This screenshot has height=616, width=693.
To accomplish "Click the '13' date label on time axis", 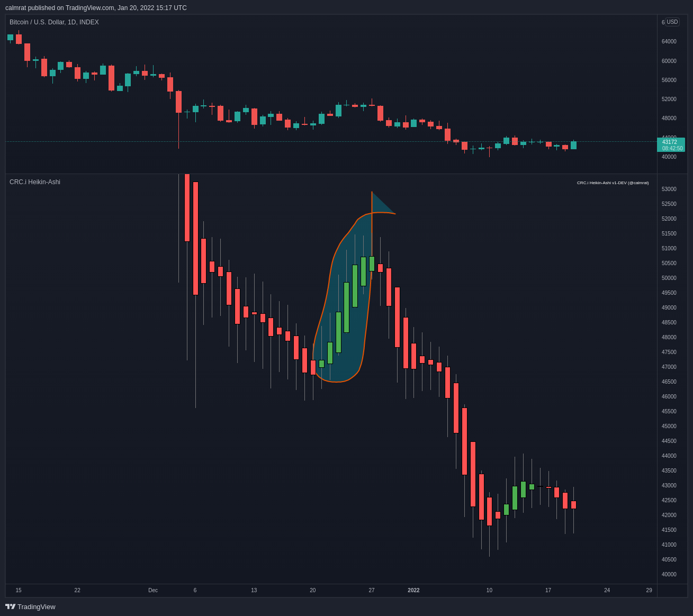I will (x=254, y=591).
